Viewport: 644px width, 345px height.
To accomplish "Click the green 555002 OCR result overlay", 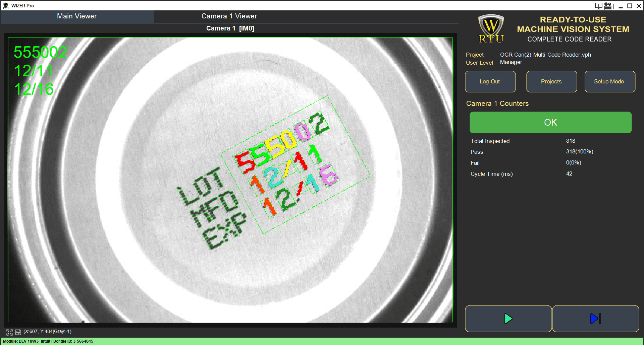I will tap(40, 53).
